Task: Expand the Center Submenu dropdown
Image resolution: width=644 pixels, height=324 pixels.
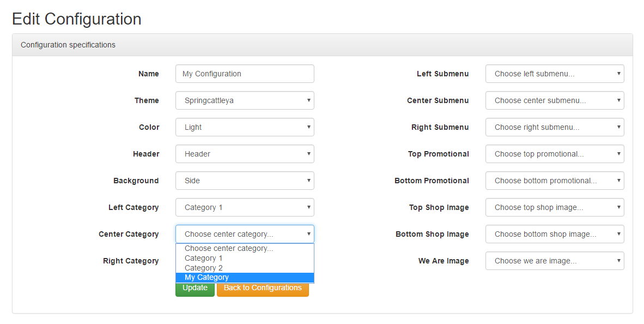Action: coord(555,100)
